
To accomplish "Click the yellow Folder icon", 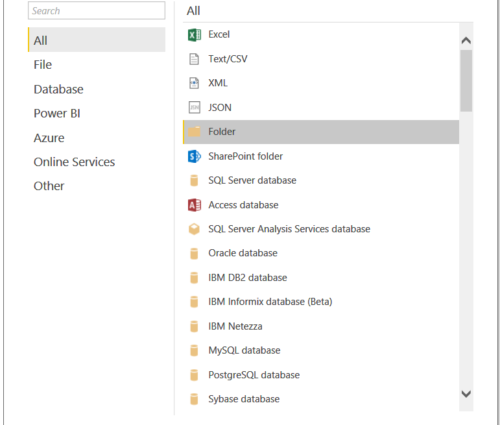I will [194, 132].
